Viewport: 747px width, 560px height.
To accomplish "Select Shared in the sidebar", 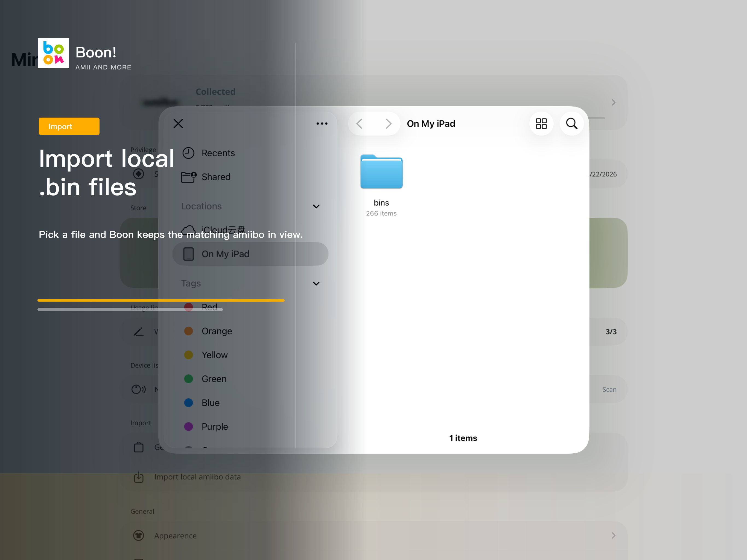I will click(250, 177).
